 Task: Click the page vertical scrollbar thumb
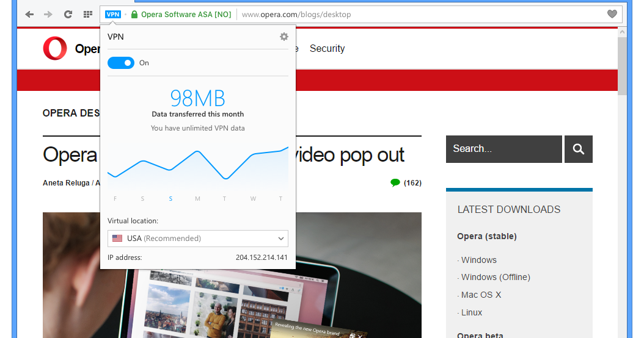click(622, 66)
